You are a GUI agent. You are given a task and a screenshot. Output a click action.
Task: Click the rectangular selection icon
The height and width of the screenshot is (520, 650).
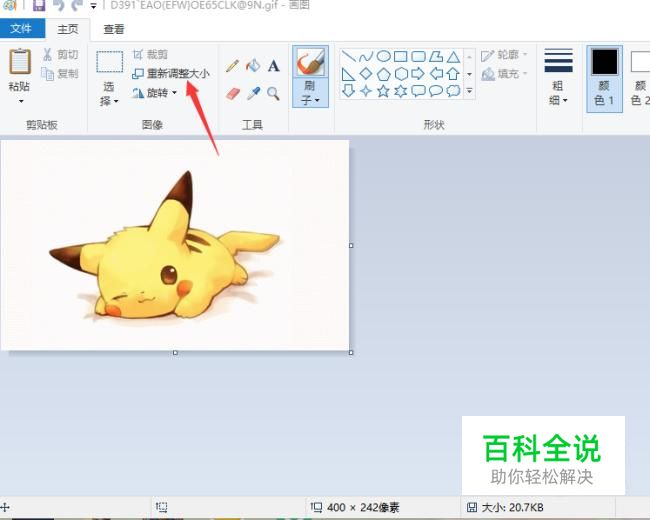tap(109, 62)
